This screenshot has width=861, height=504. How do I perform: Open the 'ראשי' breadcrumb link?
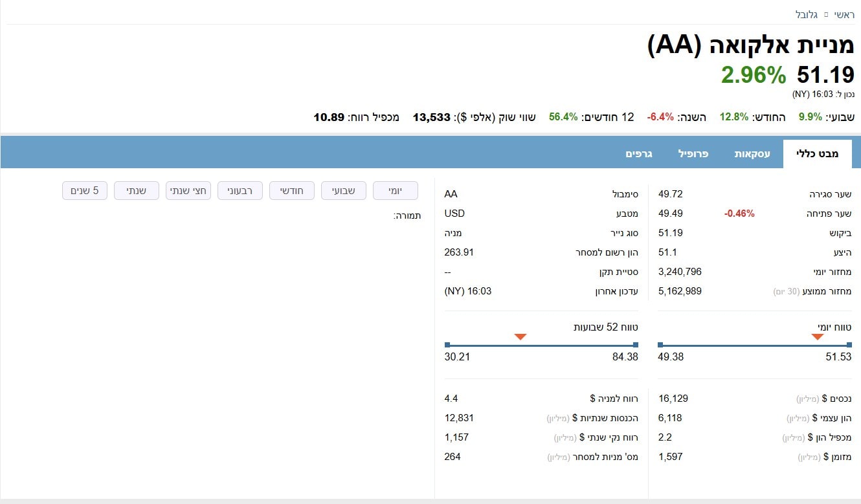[844, 14]
